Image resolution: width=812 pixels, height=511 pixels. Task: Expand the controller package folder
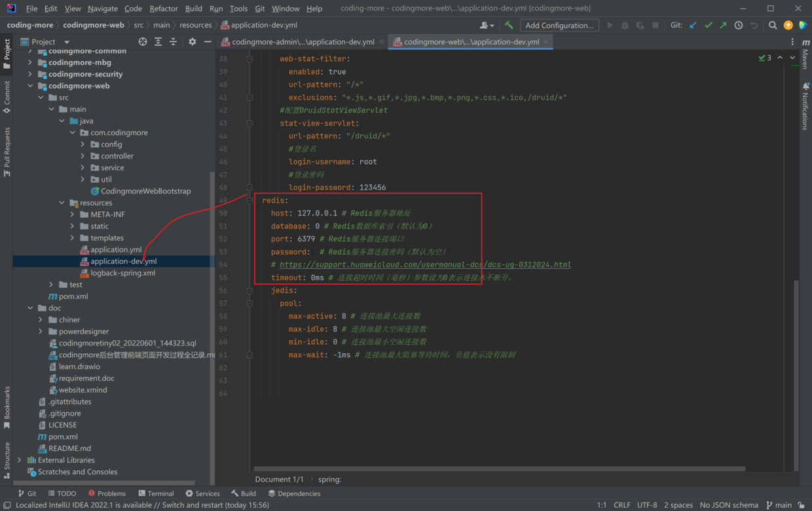tap(83, 156)
